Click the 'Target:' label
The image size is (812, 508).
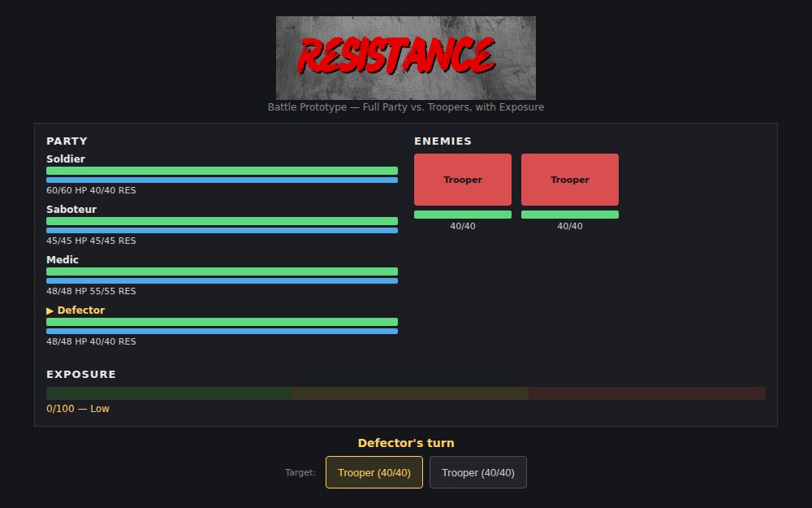point(300,472)
